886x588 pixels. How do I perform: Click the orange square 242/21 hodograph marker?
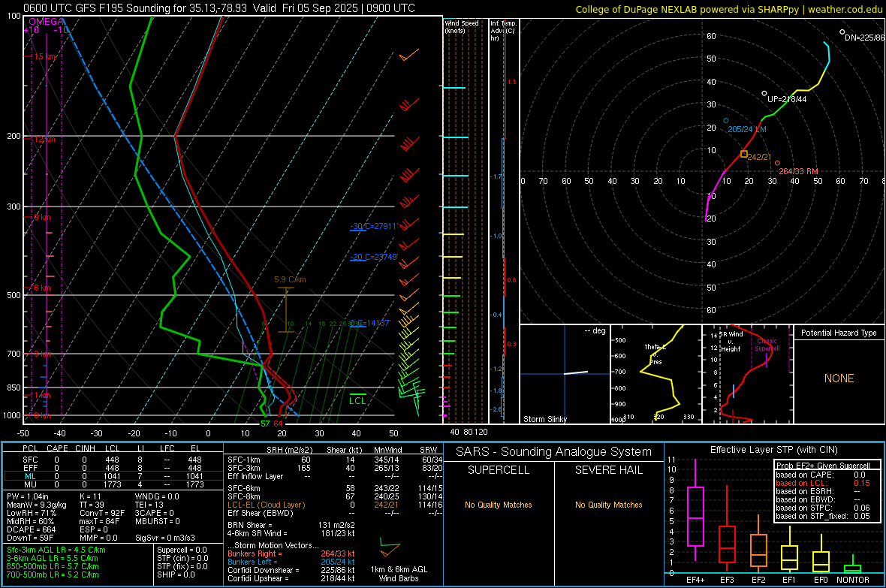(744, 155)
